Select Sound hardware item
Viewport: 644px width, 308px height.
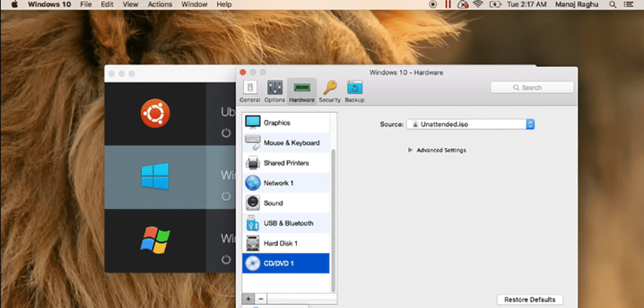point(286,202)
